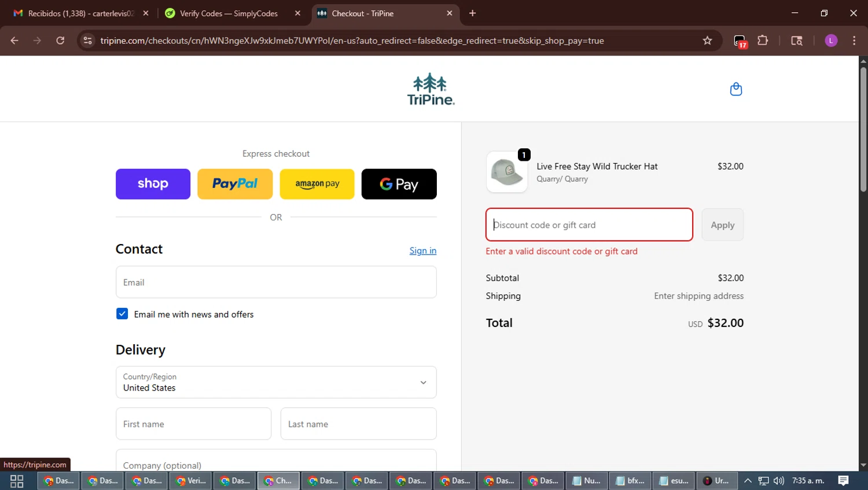Click the Last name field
Viewport: 868px width, 490px height.
(x=359, y=424)
